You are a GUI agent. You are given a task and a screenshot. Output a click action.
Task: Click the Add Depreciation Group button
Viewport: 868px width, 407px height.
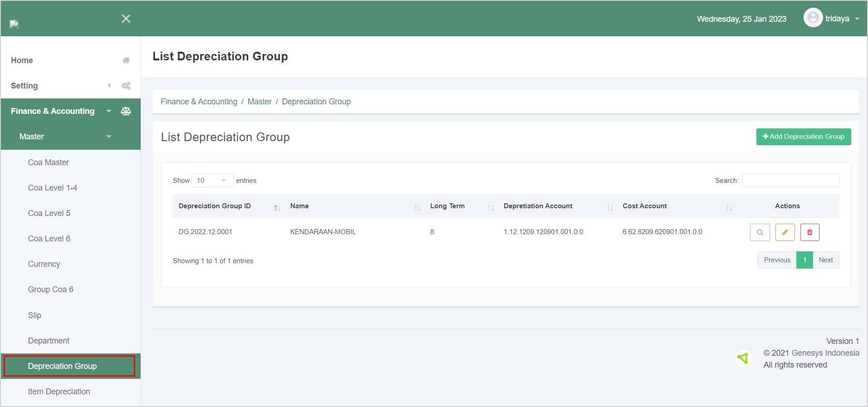[803, 137]
